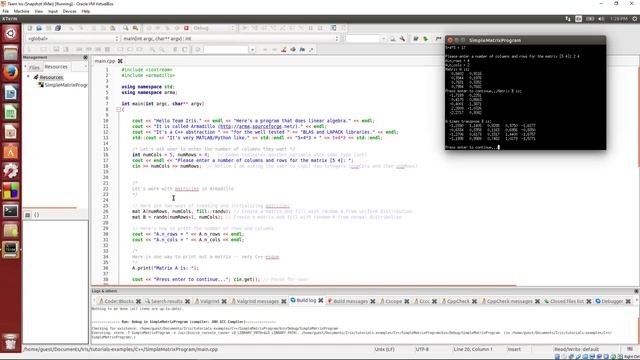640x360 pixels.
Task: Click the SimpleMatrixProgram terminal title bar
Action: tap(525, 40)
